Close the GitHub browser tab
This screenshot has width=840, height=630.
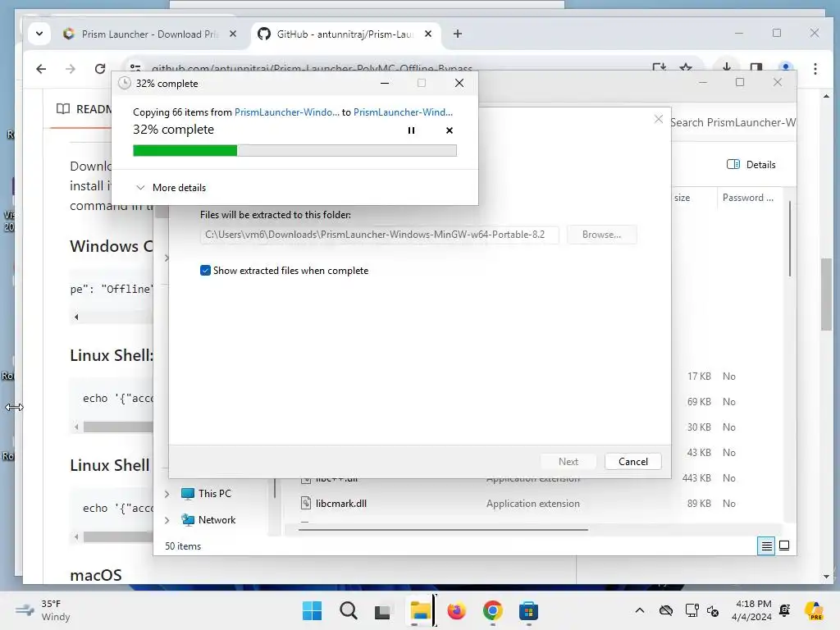click(428, 34)
